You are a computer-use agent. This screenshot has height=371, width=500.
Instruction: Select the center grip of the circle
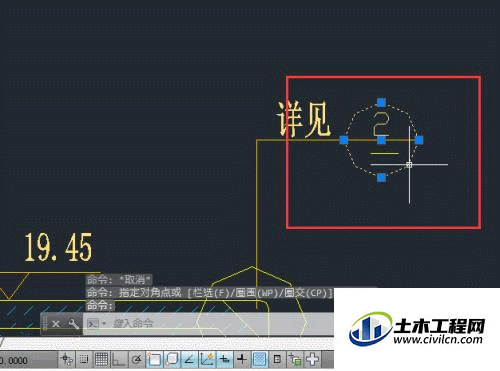[381, 140]
